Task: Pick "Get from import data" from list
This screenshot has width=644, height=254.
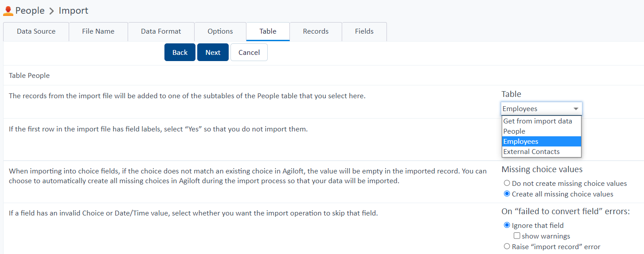Action: pos(542,121)
